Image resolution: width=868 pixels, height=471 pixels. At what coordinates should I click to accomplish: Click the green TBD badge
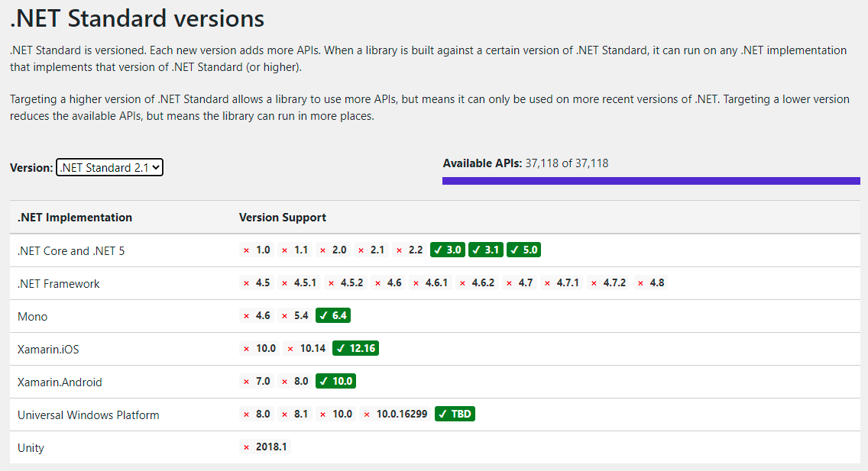pyautogui.click(x=455, y=414)
